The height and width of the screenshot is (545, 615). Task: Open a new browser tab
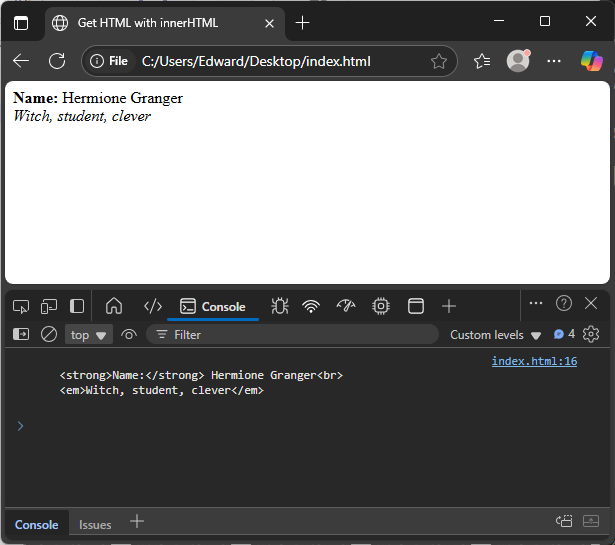(x=302, y=23)
